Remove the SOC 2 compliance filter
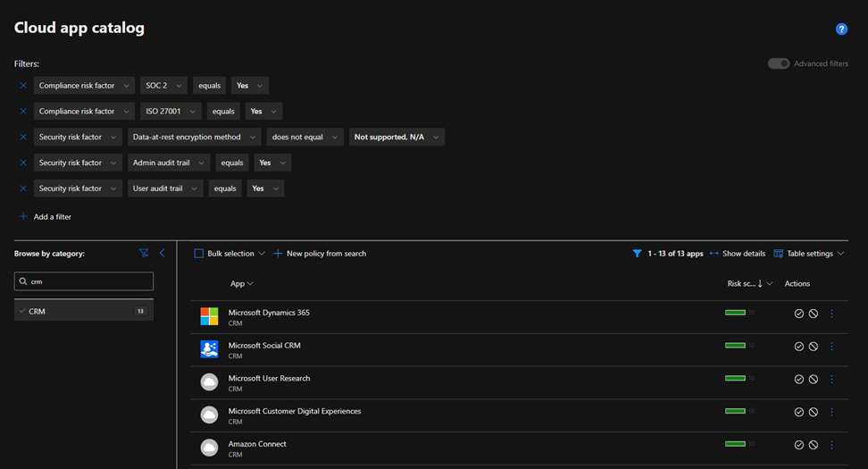This screenshot has width=868, height=469. point(23,85)
